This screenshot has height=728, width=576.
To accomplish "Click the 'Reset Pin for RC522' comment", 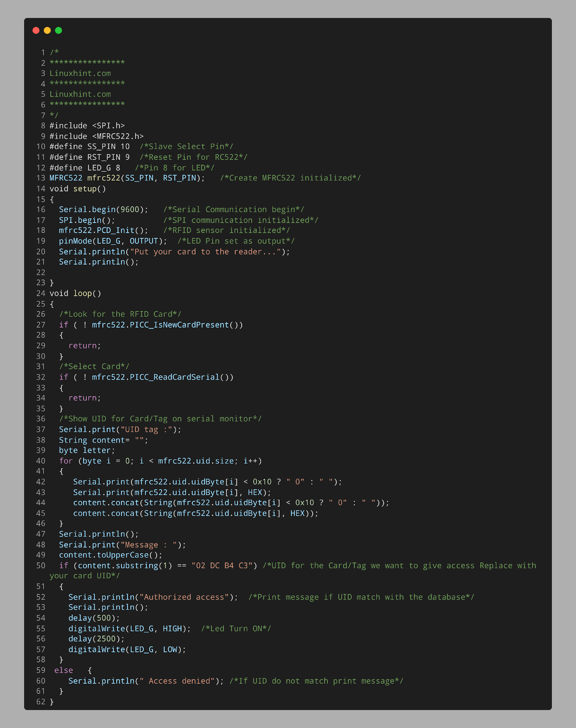I will point(194,157).
